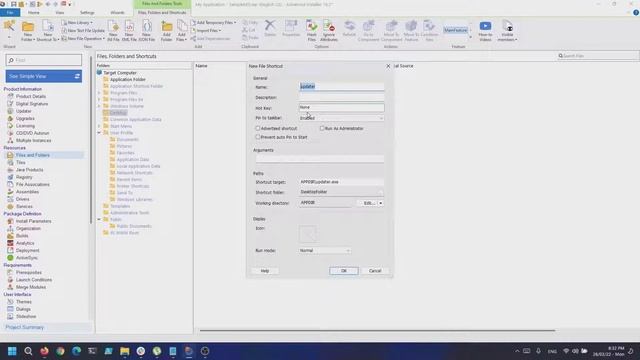This screenshot has width=640, height=360.
Task: Enable the Advertised shortcut checkbox
Action: [258, 128]
